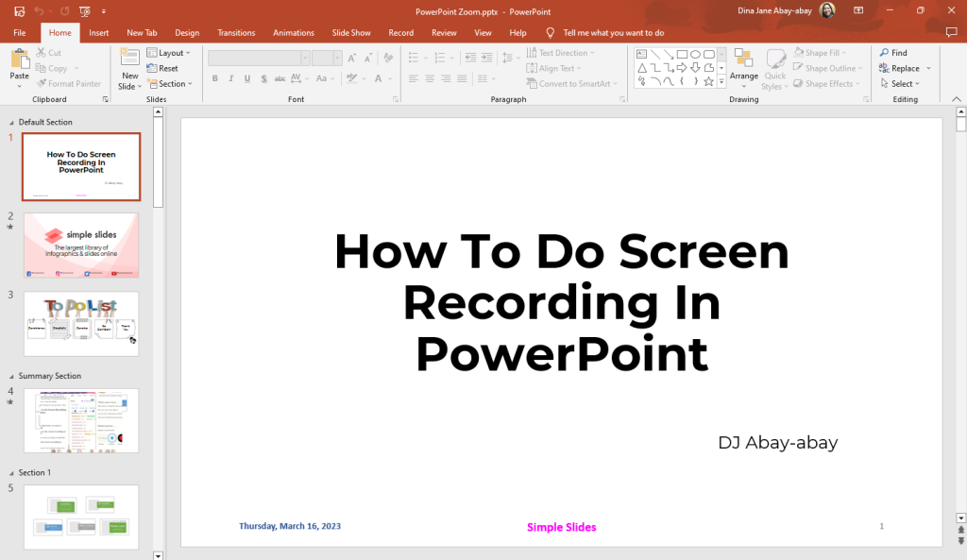The height and width of the screenshot is (560, 967).
Task: Click the New Slide icon
Action: [129, 58]
